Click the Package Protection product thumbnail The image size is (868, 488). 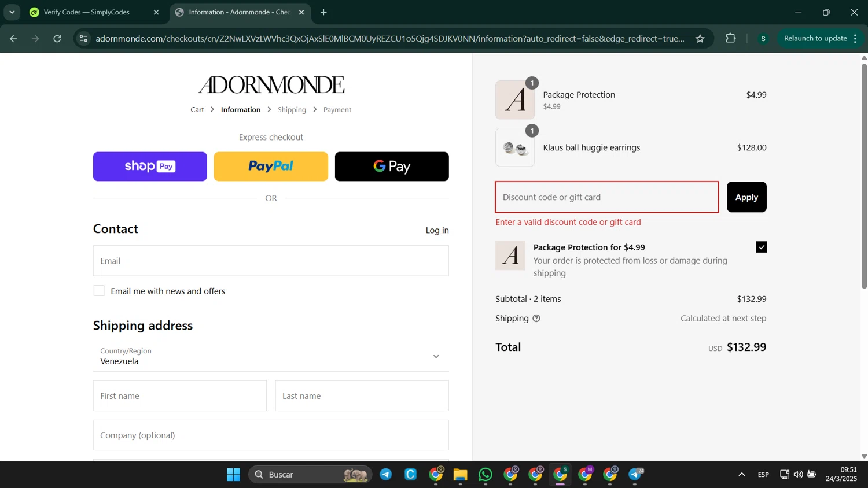[515, 100]
